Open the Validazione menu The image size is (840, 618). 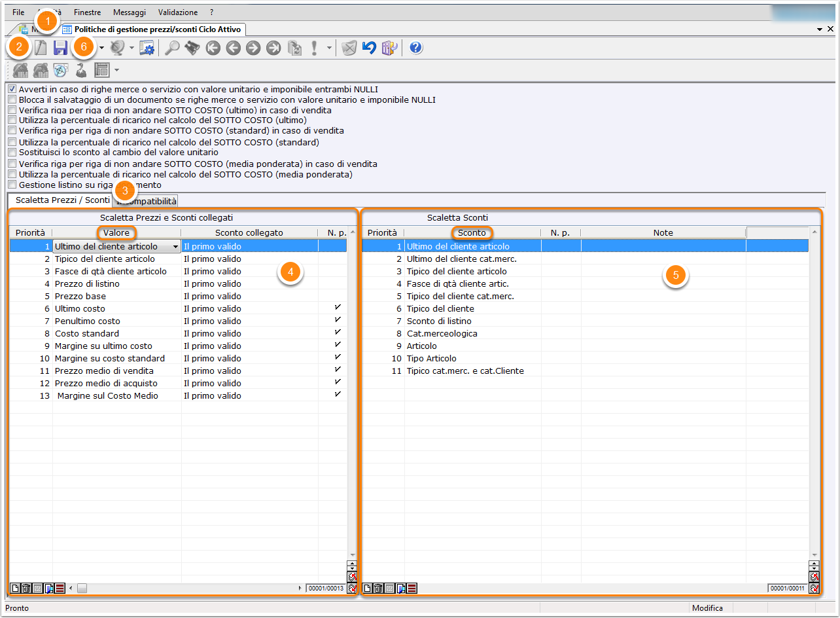click(x=177, y=12)
